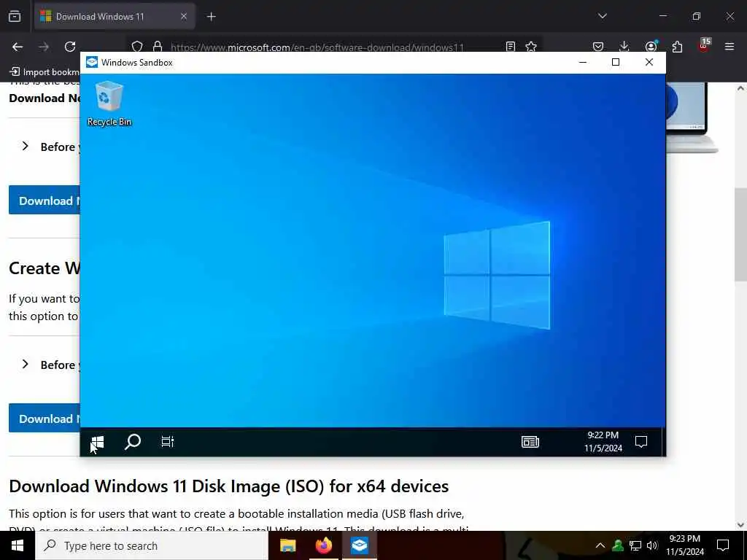
Task: Bookmark this page with the star
Action: coord(531,47)
